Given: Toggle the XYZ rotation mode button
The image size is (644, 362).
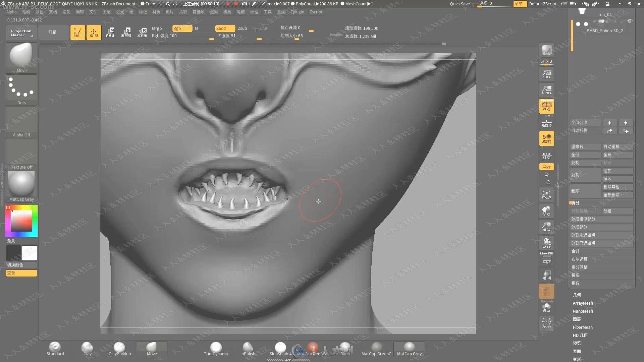Looking at the screenshot, I should click(546, 167).
